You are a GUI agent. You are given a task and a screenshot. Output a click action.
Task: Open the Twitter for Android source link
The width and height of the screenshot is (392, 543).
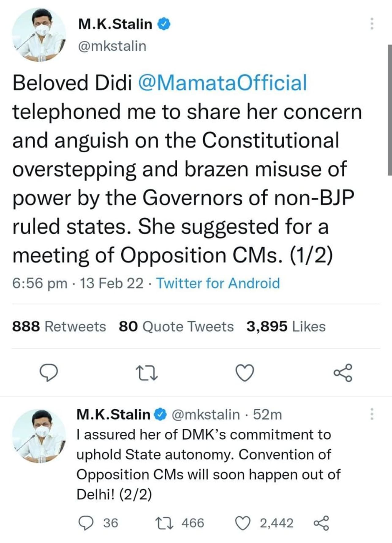tap(218, 283)
